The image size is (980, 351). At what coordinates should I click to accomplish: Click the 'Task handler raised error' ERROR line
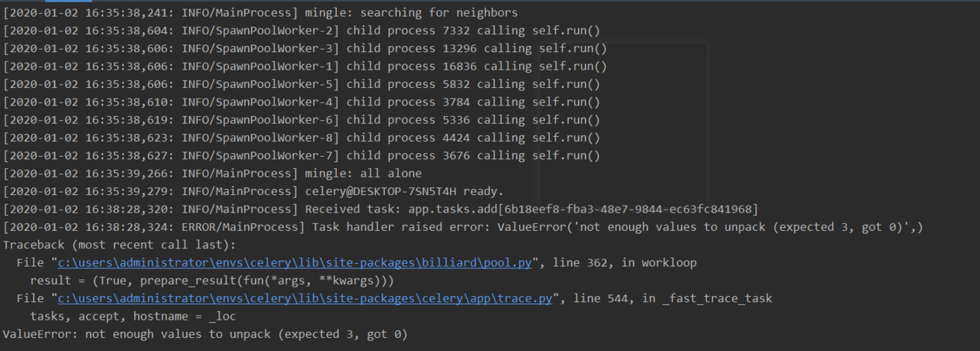point(463,227)
